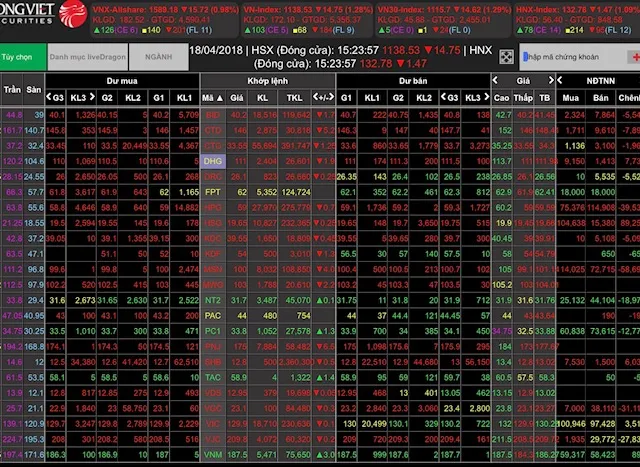Switch to the NGÀNH tab
Screen dimensions: 640x467
[158, 57]
